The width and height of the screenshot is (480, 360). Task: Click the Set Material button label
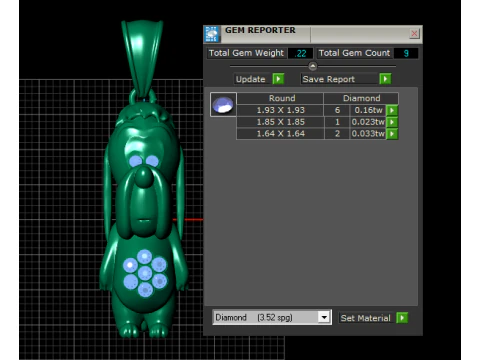[365, 318]
